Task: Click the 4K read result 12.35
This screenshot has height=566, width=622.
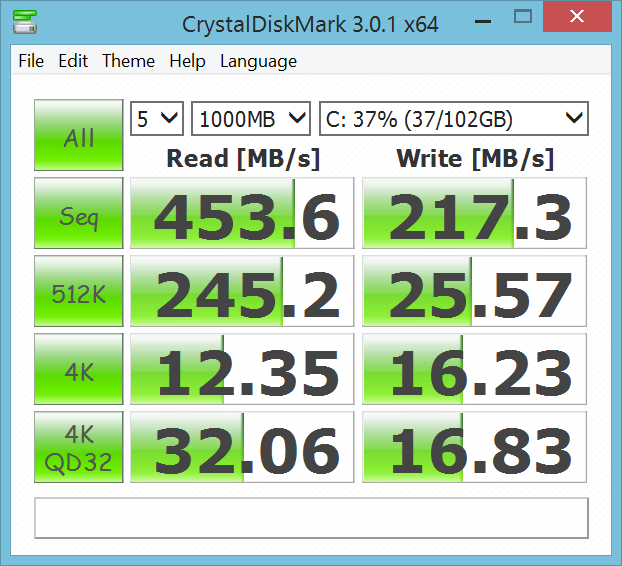Action: [242, 369]
